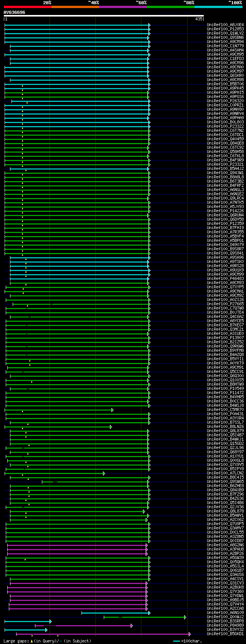Click the green ~80% identity legend swatch

(170, 7)
